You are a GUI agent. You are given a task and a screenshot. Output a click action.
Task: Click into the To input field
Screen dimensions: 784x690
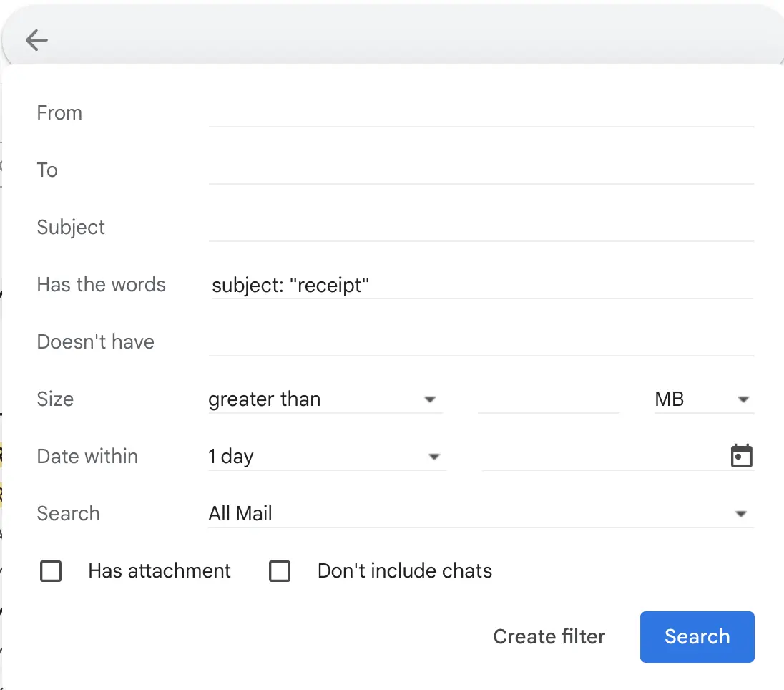[481, 170]
